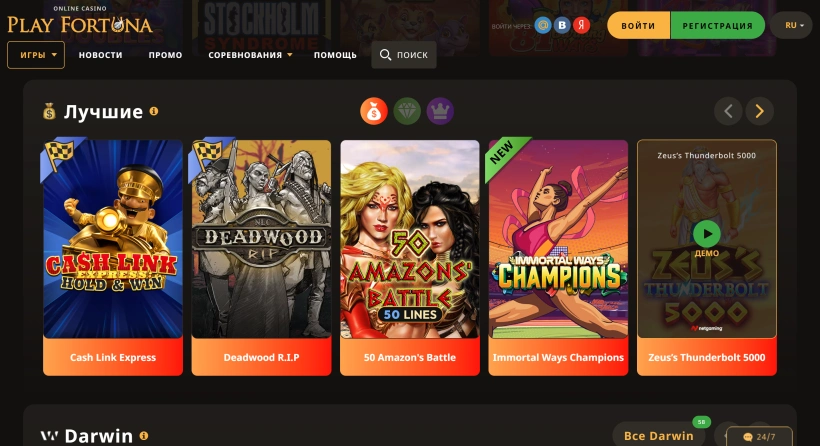
Task: Open the Deadwood R.I.P game thumbnail
Action: 261,239
